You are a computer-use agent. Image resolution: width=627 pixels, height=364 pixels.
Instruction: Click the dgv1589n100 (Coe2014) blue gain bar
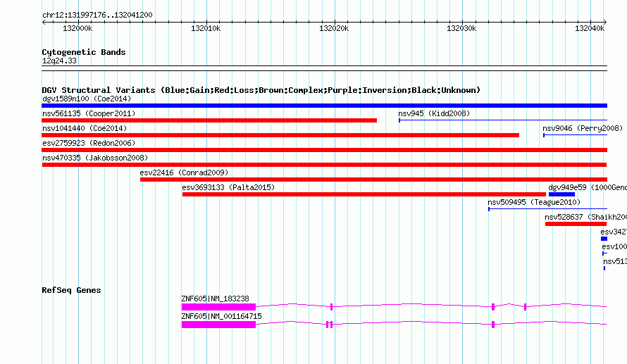[324, 106]
